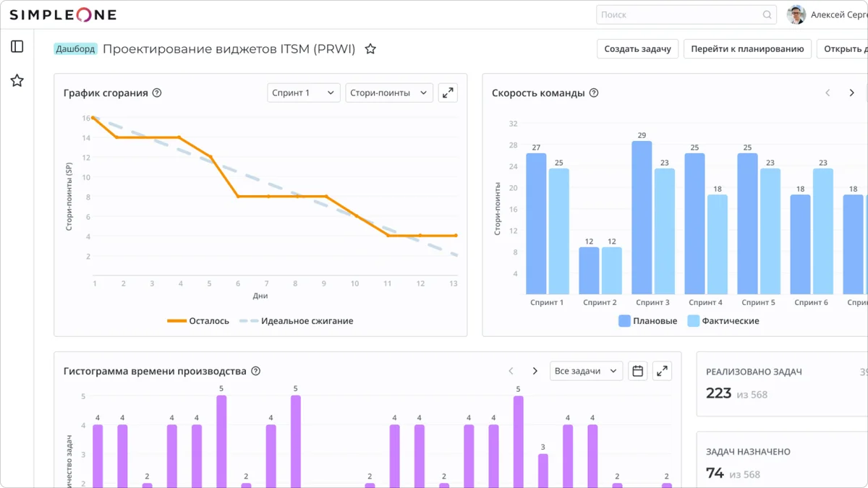868x488 pixels.
Task: Open favorites star in left sidebar
Action: click(x=17, y=80)
